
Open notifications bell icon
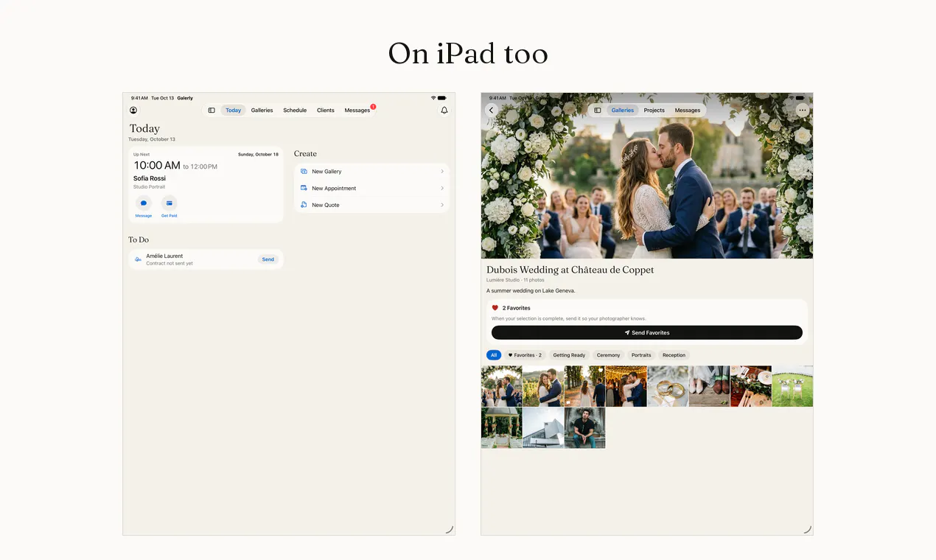pos(444,111)
